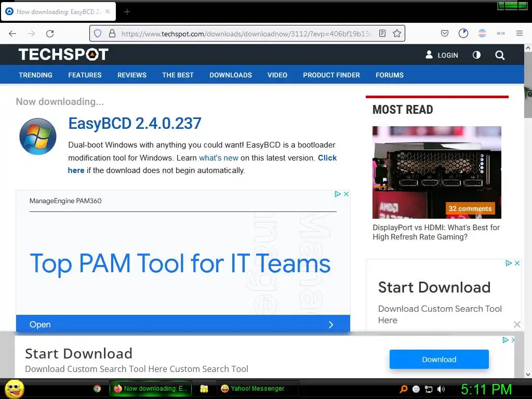
Task: Click bottom banner 'Start Download' heading
Action: [78, 353]
